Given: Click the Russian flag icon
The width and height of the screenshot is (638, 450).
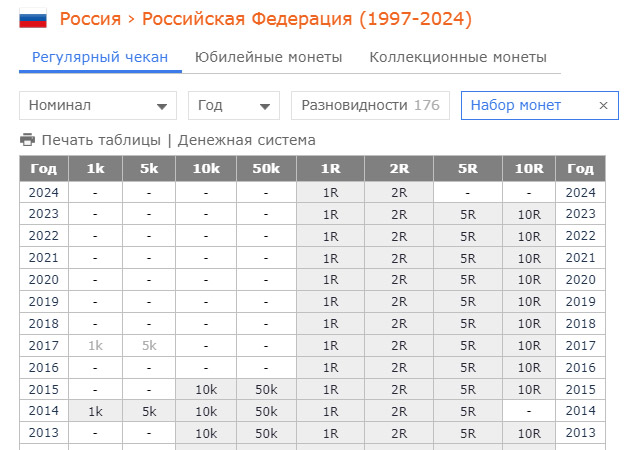Looking at the screenshot, I should click(x=33, y=20).
